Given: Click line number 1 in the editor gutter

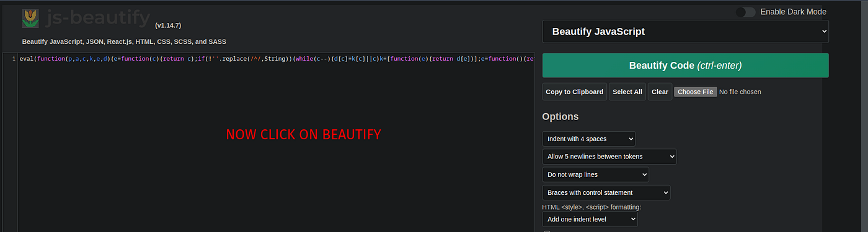Looking at the screenshot, I should [13, 59].
